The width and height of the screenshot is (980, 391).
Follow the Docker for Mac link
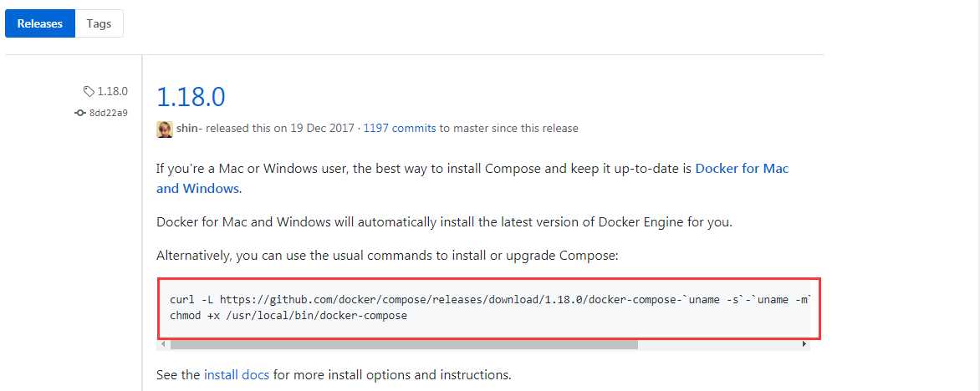742,169
